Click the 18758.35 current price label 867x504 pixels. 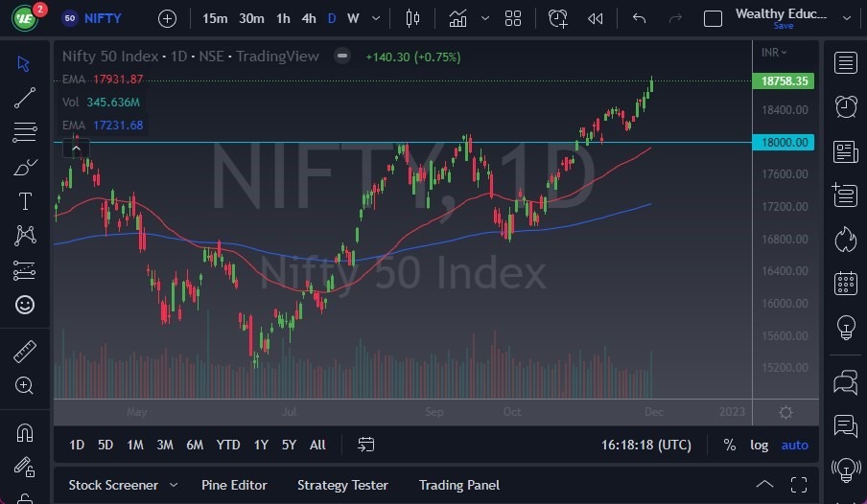(784, 80)
